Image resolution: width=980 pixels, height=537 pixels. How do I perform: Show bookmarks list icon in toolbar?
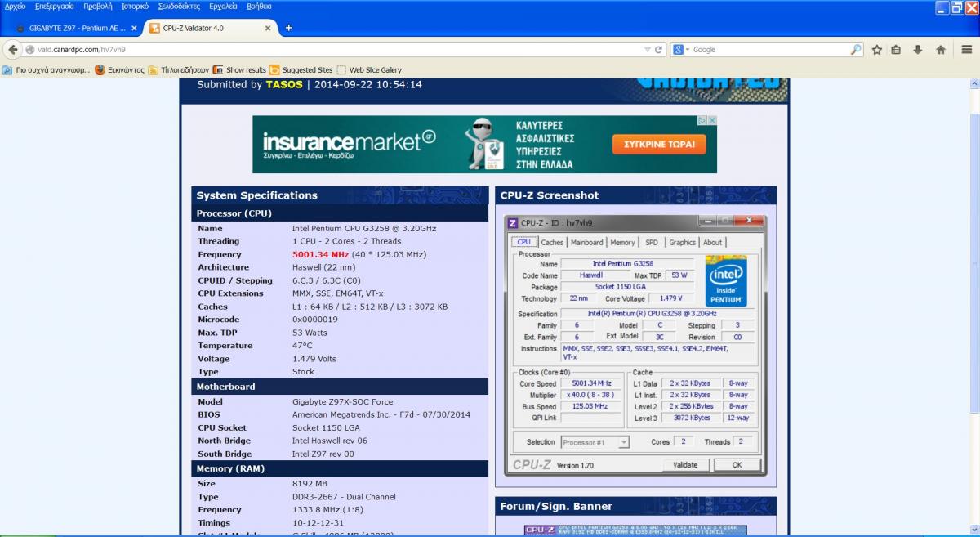[896, 49]
